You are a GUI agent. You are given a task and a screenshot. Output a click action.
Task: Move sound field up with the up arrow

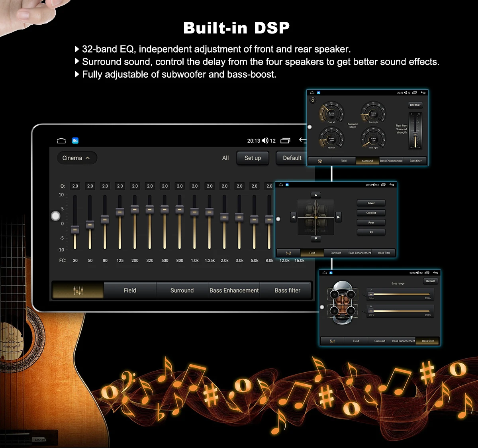tap(315, 195)
